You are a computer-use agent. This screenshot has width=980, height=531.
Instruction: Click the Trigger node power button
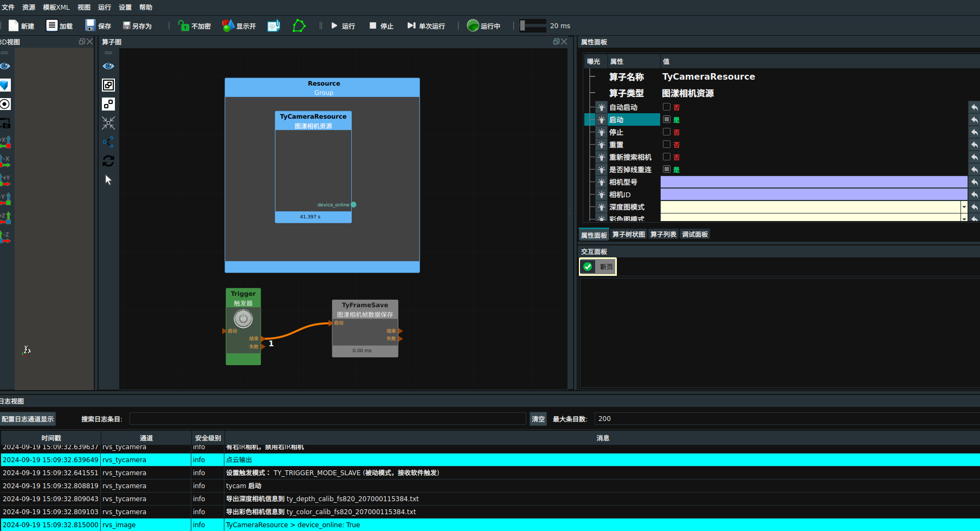tap(243, 319)
